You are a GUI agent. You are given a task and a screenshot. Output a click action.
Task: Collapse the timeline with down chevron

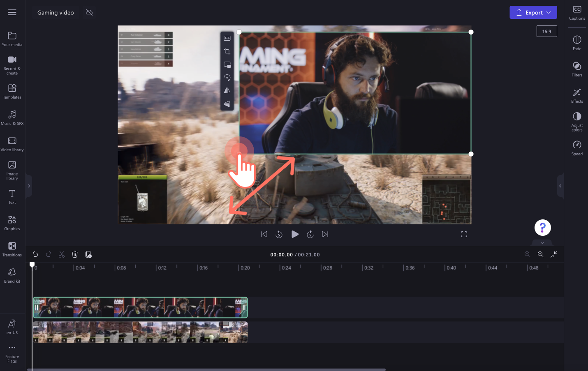(x=542, y=243)
